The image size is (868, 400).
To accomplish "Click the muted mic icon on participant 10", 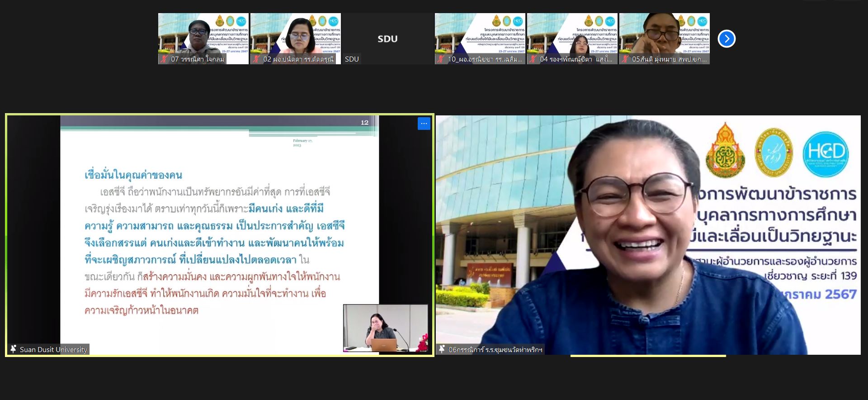I will (x=441, y=59).
